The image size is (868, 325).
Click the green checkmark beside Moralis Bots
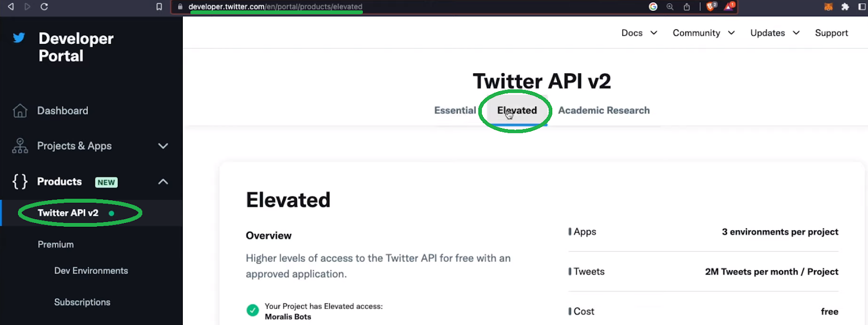tap(252, 310)
